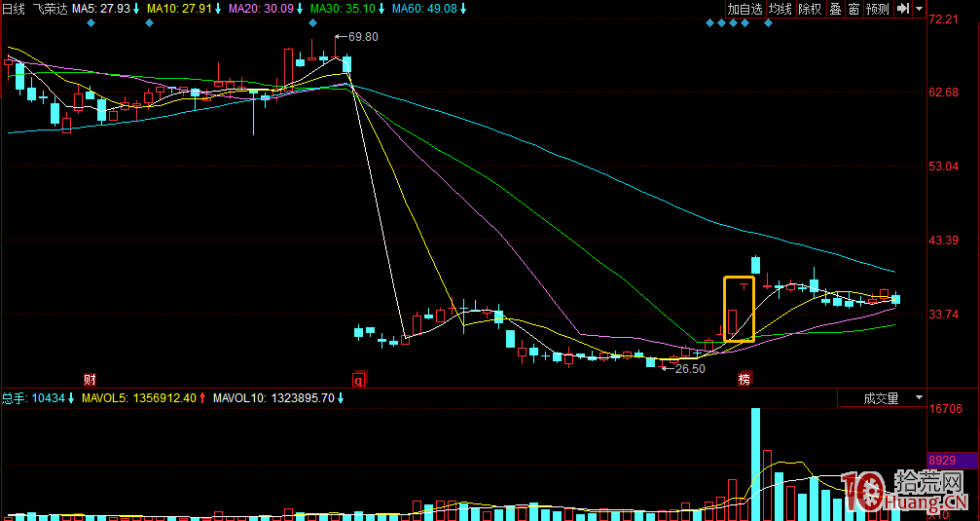Click the 日线 period label
The height and width of the screenshot is (521, 980).
13,9
